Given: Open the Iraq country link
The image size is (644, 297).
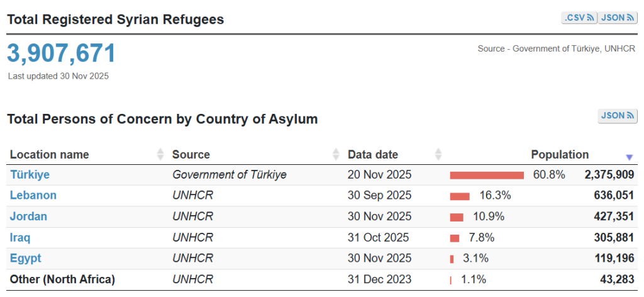Looking at the screenshot, I should (x=20, y=238).
